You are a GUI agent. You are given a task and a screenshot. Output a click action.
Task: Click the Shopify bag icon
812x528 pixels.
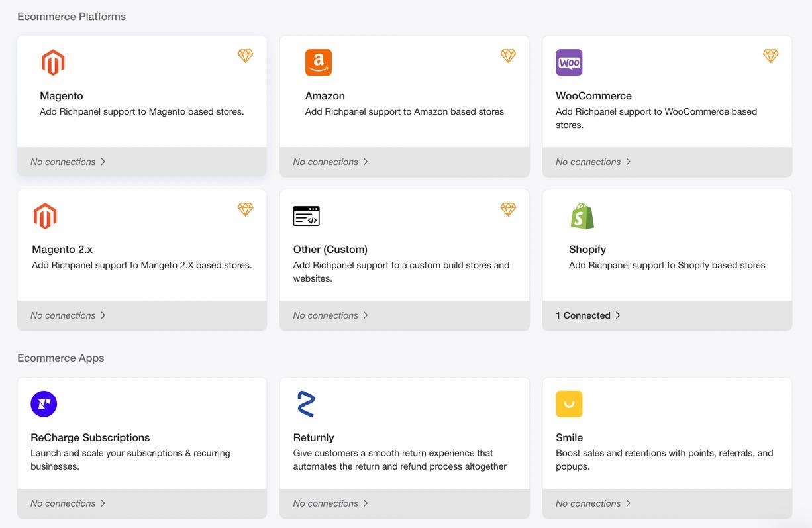coord(582,216)
